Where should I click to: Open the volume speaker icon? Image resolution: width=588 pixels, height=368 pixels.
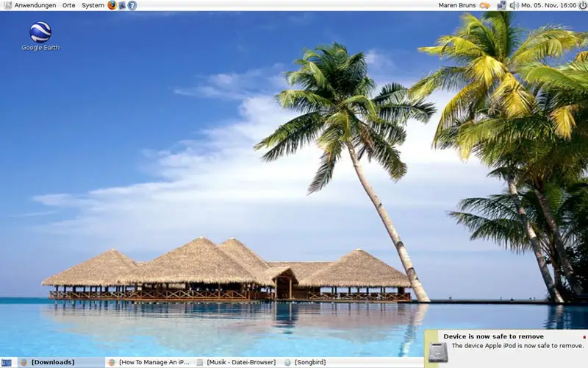[514, 5]
